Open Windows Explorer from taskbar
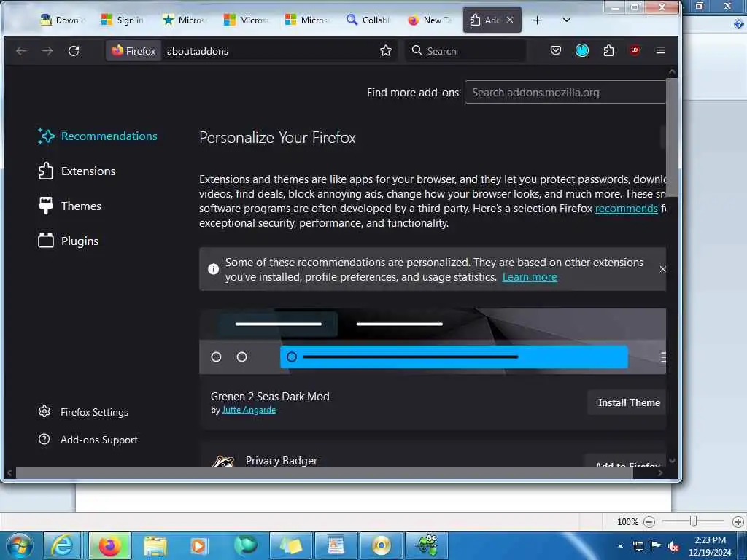The height and width of the screenshot is (560, 747). [x=155, y=545]
